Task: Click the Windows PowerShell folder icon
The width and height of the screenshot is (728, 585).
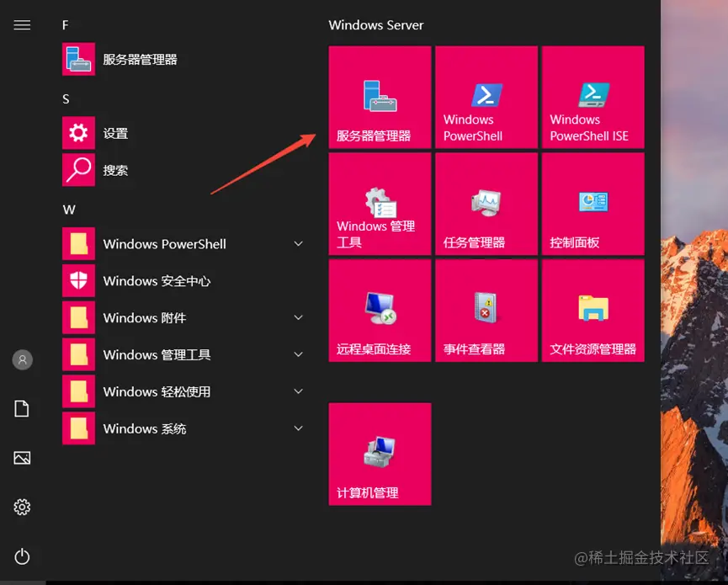Action: pos(78,244)
